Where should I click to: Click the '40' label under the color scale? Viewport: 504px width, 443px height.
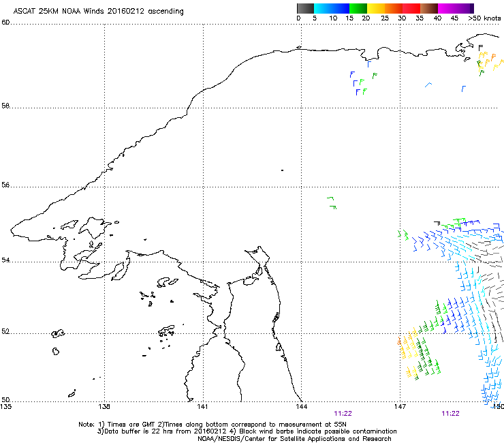click(437, 18)
